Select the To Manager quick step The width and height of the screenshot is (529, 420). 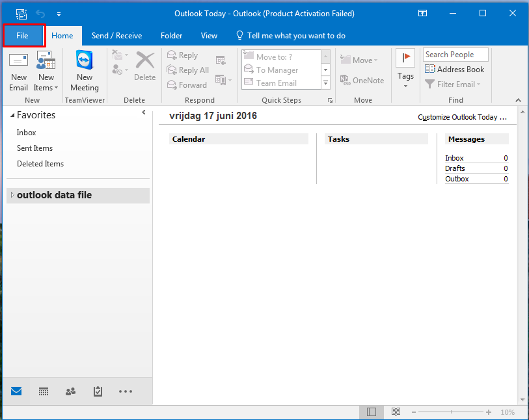click(x=281, y=70)
